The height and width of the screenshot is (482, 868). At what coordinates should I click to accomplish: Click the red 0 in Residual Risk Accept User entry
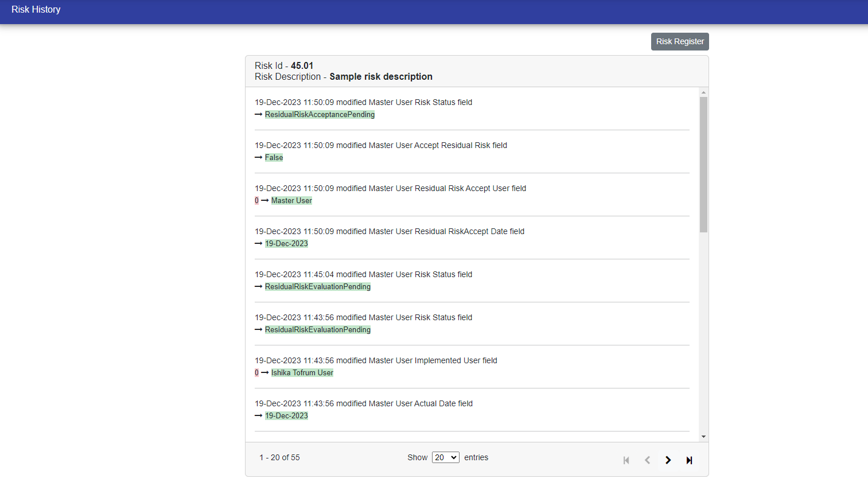[256, 201]
